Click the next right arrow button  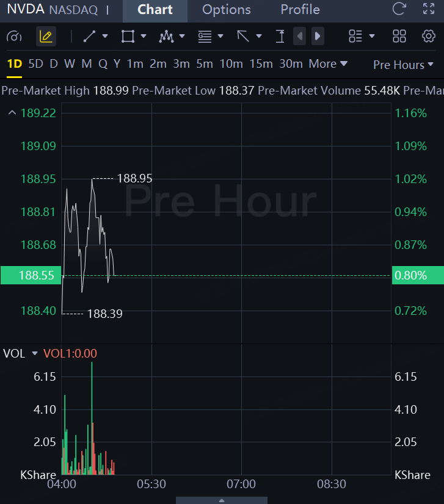(318, 36)
